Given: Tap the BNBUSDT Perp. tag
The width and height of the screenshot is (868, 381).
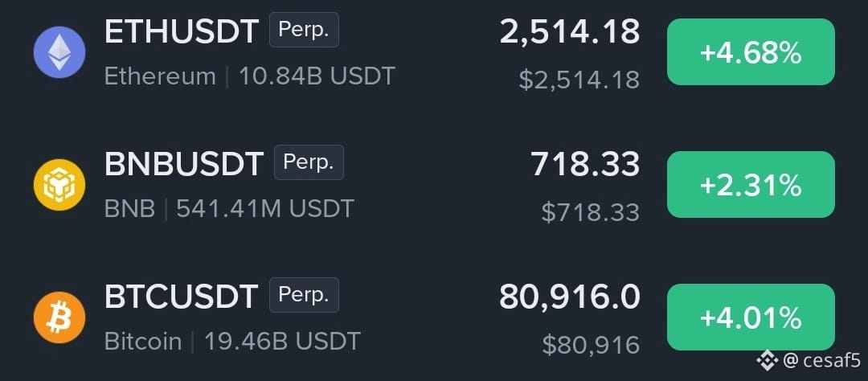Looking at the screenshot, I should [309, 162].
